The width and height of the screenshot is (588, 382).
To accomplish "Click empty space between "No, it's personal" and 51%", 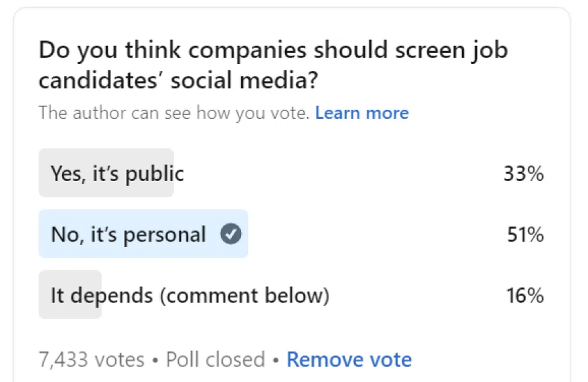I will [x=377, y=235].
